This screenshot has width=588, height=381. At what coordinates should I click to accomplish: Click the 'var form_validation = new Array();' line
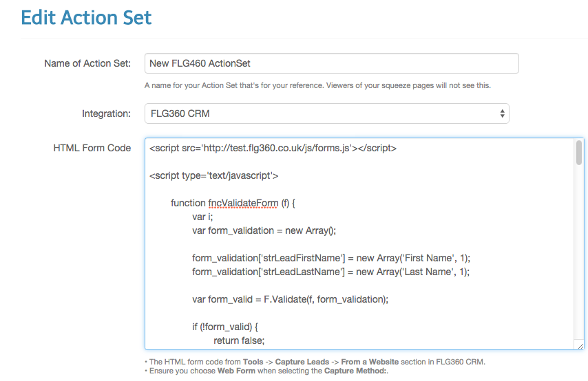(x=264, y=230)
